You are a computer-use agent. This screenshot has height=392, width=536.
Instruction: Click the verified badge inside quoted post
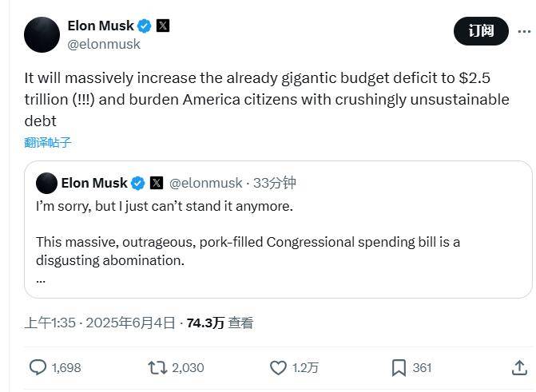pyautogui.click(x=137, y=184)
